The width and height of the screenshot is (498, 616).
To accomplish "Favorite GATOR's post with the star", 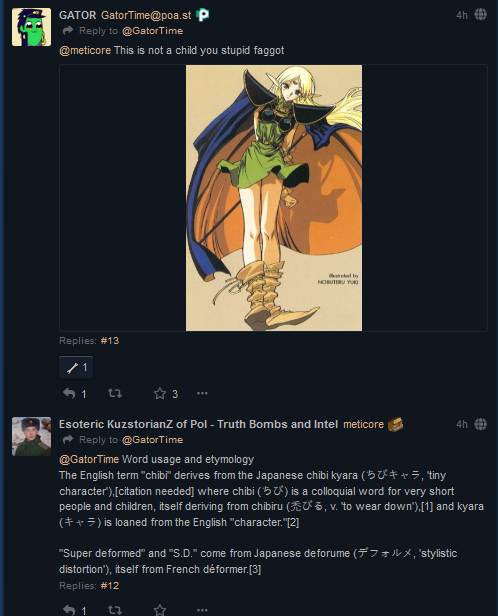I will click(159, 393).
